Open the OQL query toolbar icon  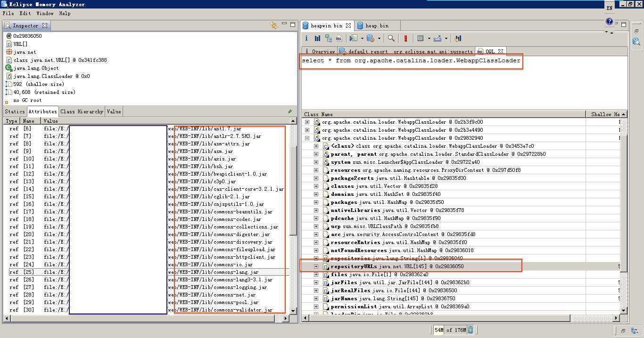[x=339, y=38]
